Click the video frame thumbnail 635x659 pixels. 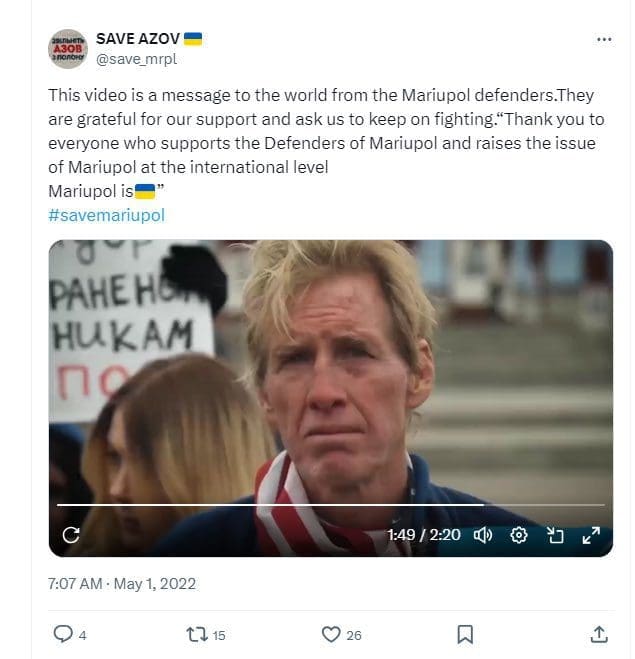(330, 380)
